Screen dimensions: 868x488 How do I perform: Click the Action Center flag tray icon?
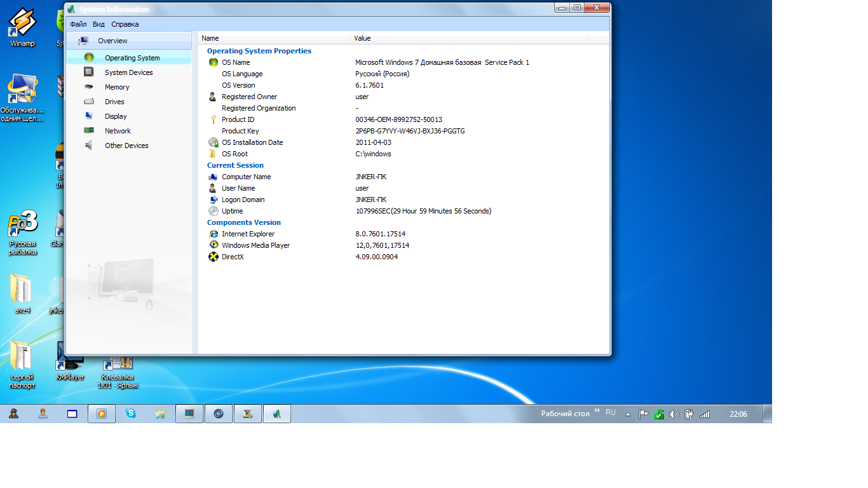644,414
